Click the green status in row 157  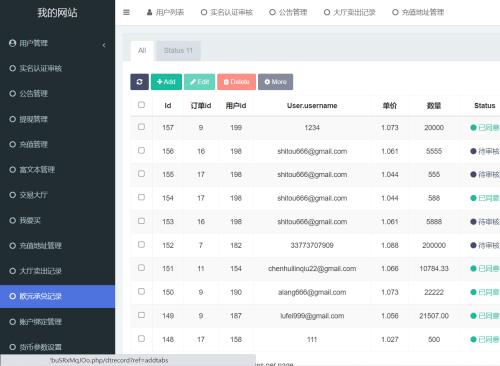tap(485, 128)
